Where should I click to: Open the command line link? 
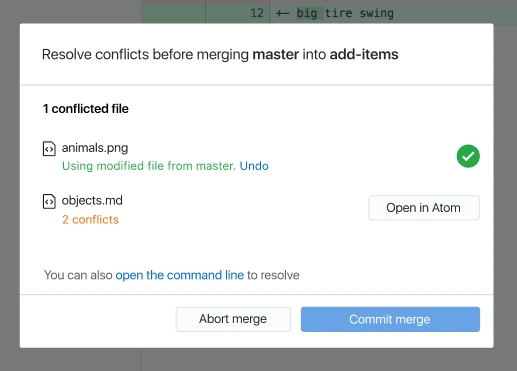(x=180, y=275)
